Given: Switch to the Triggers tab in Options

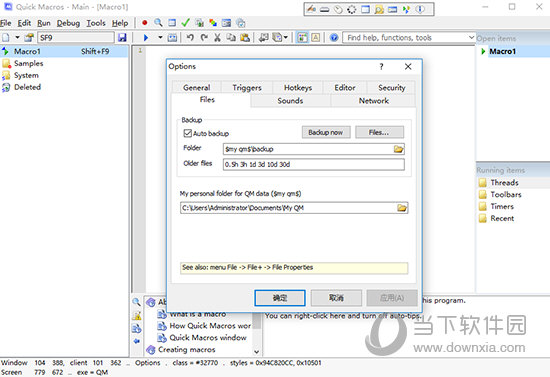Looking at the screenshot, I should 247,87.
